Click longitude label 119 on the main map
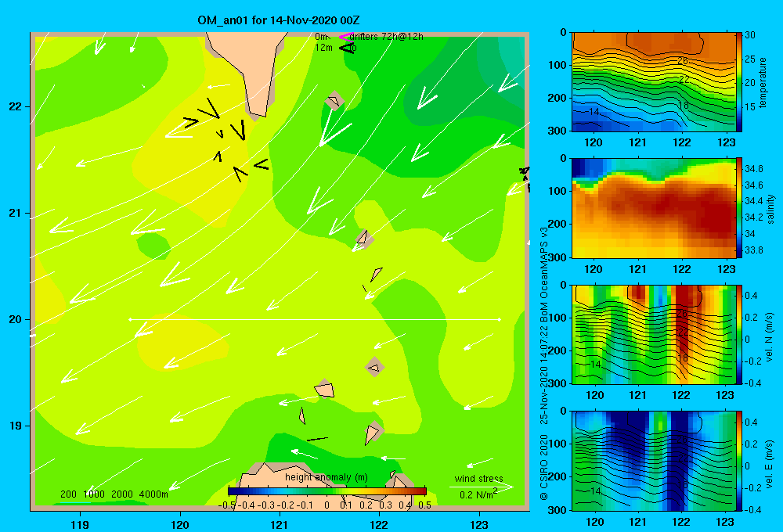 (80, 524)
